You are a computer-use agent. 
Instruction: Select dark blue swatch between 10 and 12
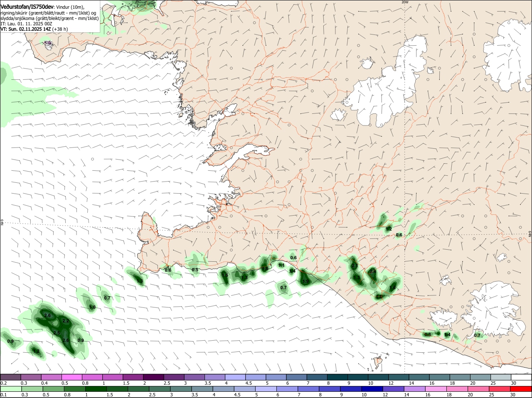pyautogui.click(x=372, y=389)
